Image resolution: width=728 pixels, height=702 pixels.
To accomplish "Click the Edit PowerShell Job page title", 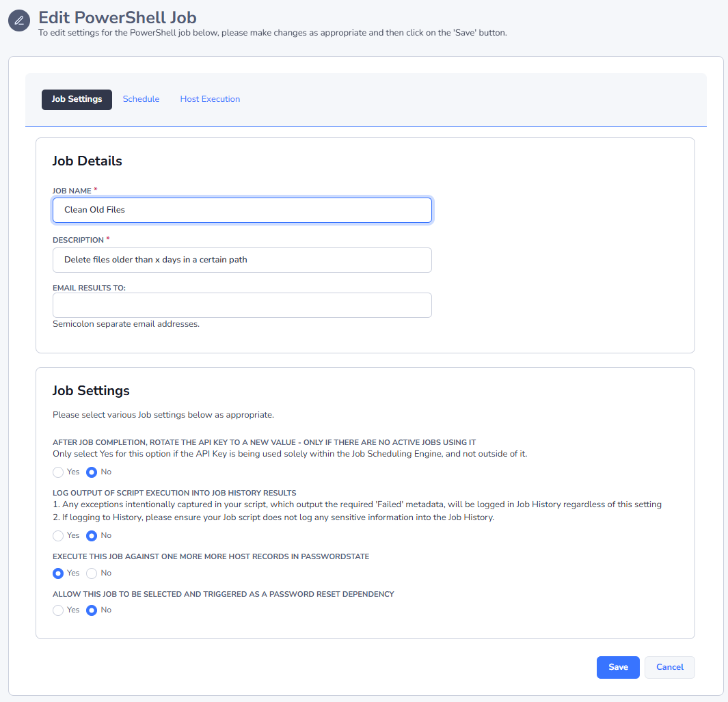I will pyautogui.click(x=118, y=17).
